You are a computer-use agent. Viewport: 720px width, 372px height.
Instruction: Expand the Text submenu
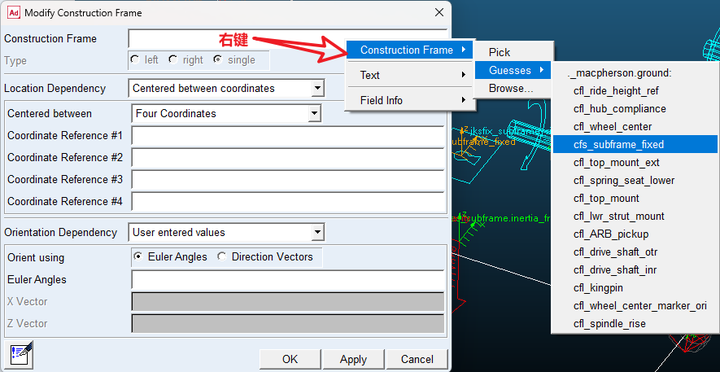point(410,75)
